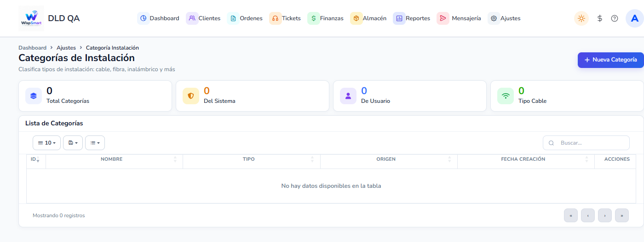Open the Mensajería menu
Image resolution: width=644 pixels, height=242 pixels.
tap(459, 18)
